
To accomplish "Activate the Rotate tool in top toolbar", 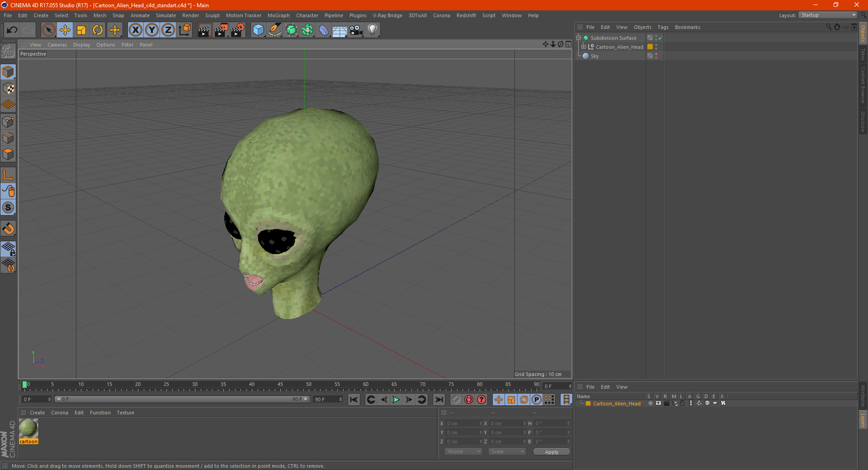I will click(98, 30).
